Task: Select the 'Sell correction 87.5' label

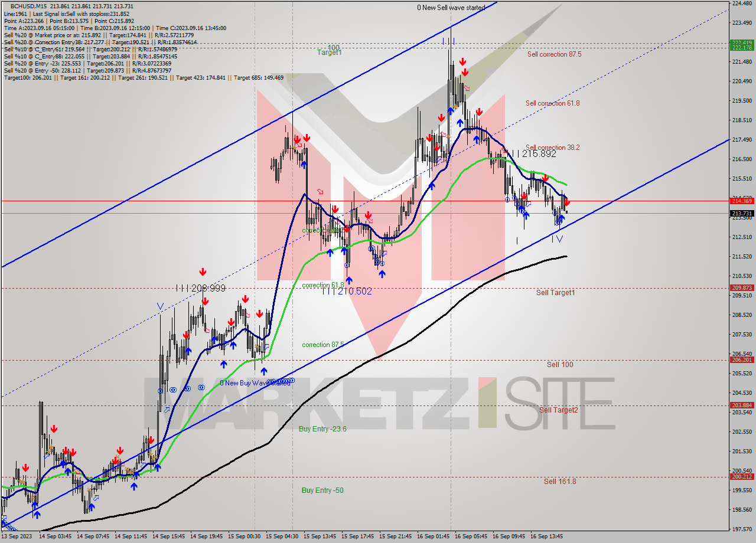Action: click(x=554, y=54)
